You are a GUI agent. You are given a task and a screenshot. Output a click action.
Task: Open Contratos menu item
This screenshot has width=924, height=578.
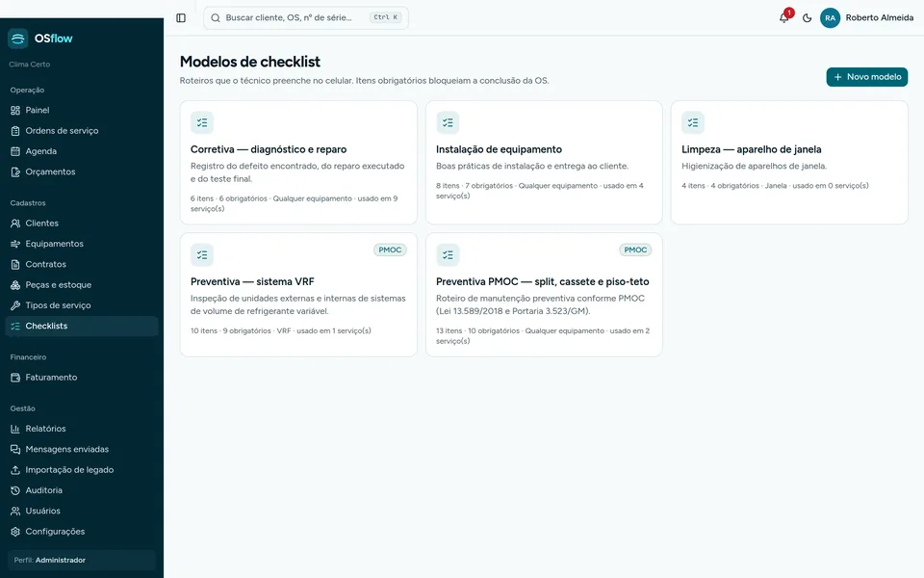pos(82,264)
